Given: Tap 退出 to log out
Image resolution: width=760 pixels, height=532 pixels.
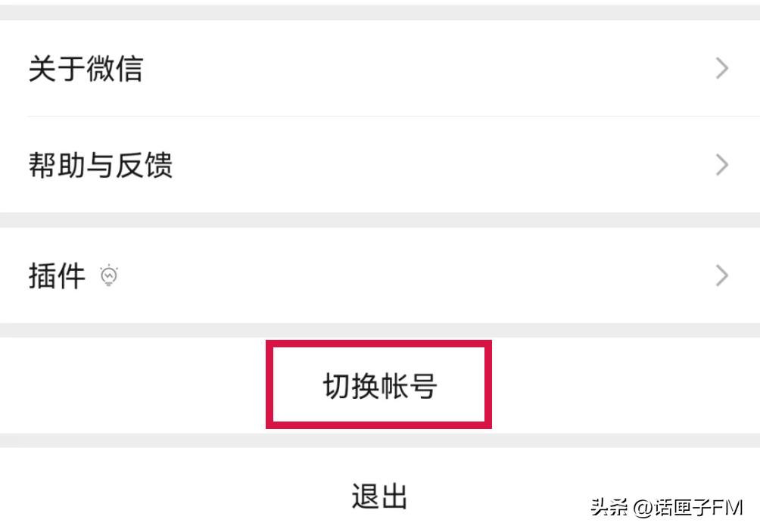Looking at the screenshot, I should (x=378, y=496).
